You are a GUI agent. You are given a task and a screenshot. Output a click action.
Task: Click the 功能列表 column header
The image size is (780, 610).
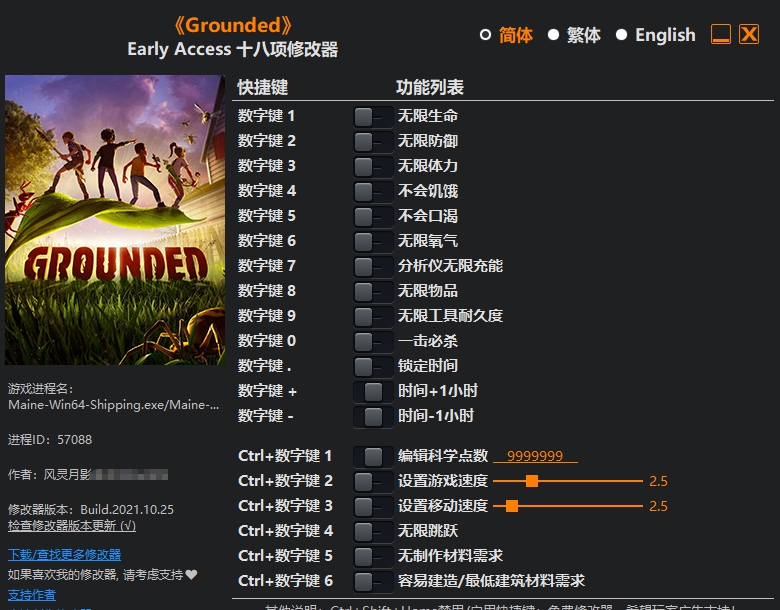(x=430, y=88)
